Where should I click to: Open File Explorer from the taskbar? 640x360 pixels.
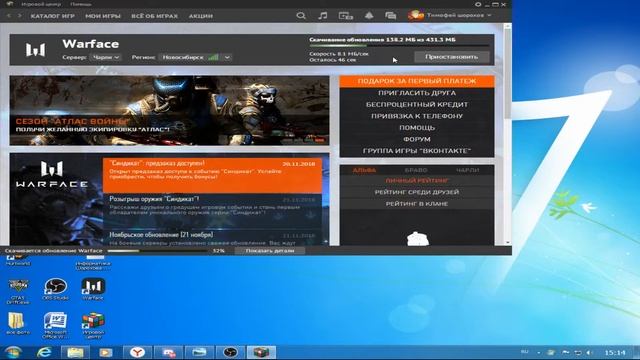(x=75, y=352)
